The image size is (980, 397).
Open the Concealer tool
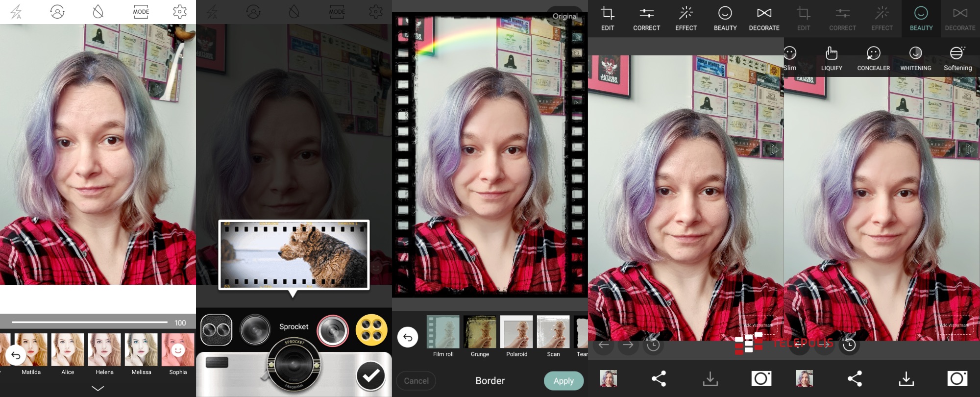873,58
